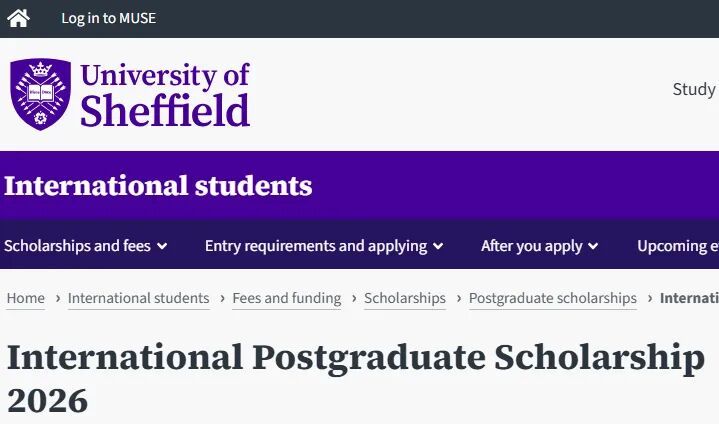The width and height of the screenshot is (719, 424).
Task: Click the University of Sheffield crest logo
Action: (40, 94)
